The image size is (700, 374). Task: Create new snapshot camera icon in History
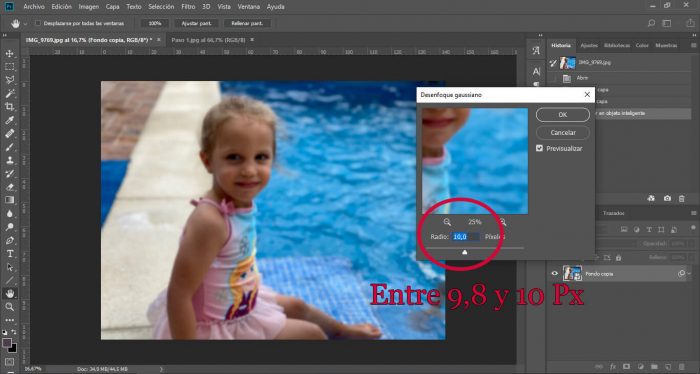click(667, 198)
